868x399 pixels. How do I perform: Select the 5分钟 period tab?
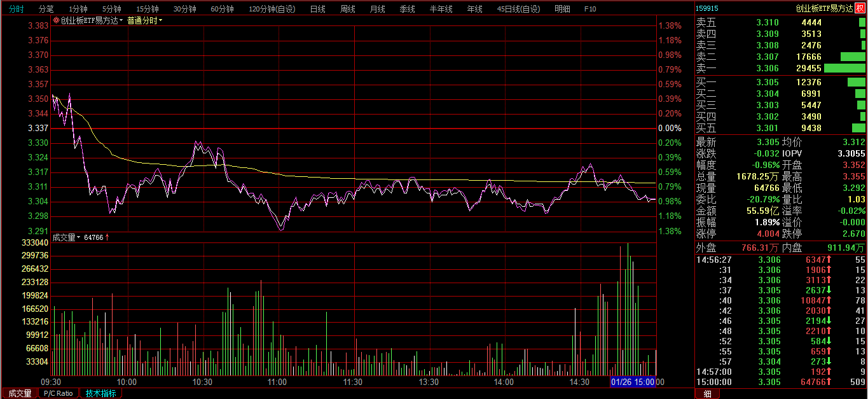[111, 9]
